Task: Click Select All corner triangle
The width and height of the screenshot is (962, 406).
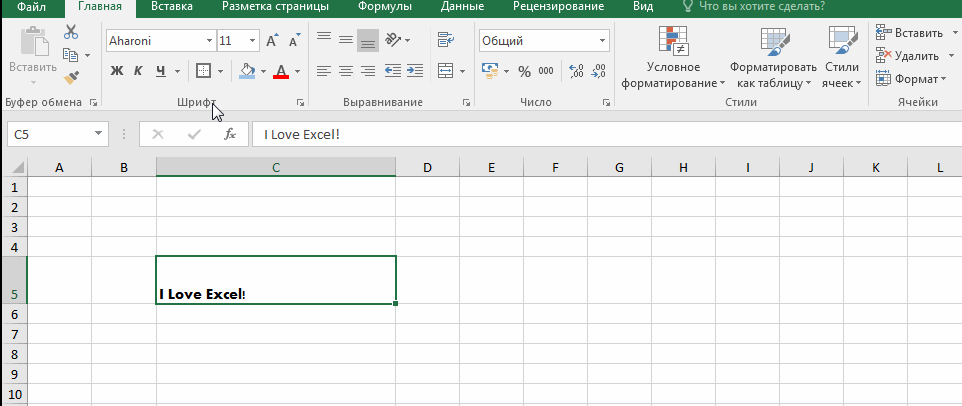Action: [x=15, y=167]
